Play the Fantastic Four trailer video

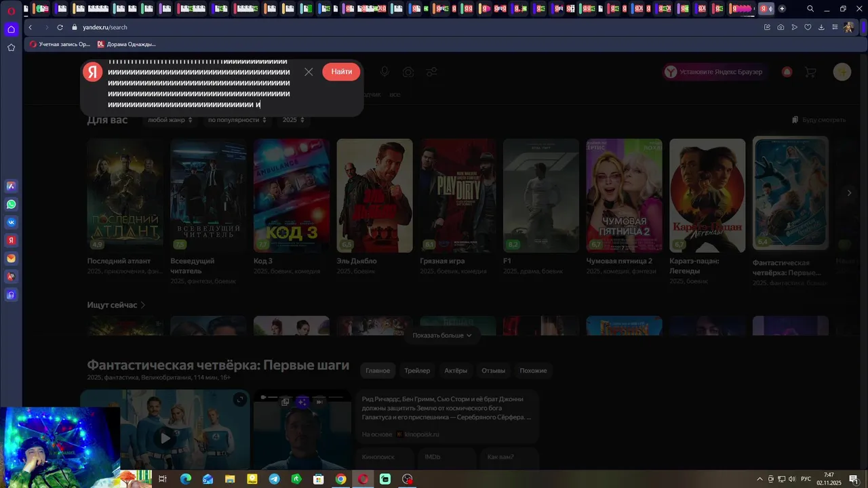coord(165,438)
